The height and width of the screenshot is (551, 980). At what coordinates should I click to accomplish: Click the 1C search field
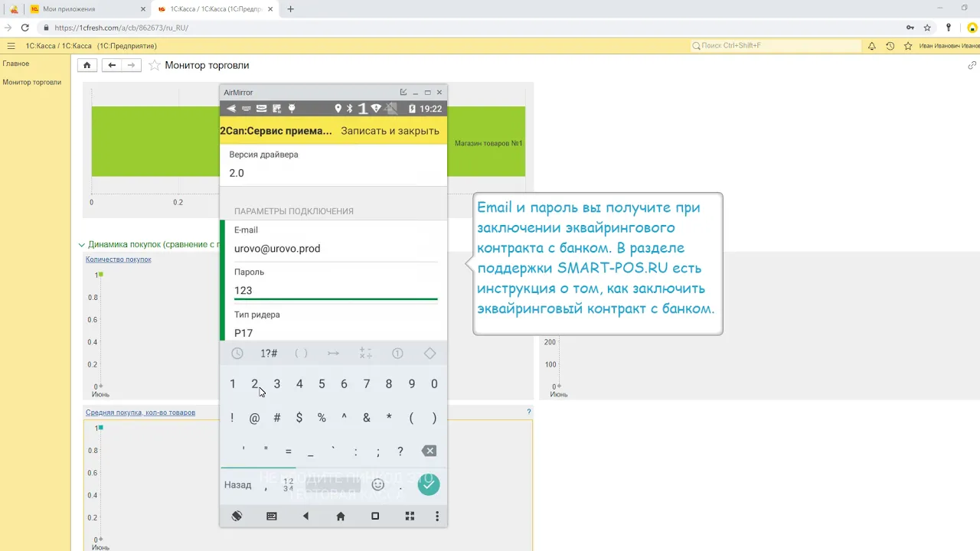776,46
